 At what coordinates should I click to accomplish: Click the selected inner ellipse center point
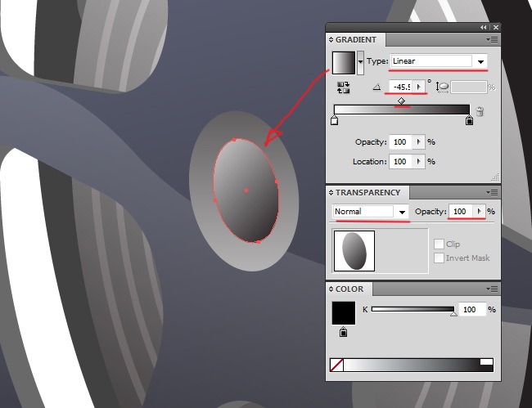[x=246, y=191]
